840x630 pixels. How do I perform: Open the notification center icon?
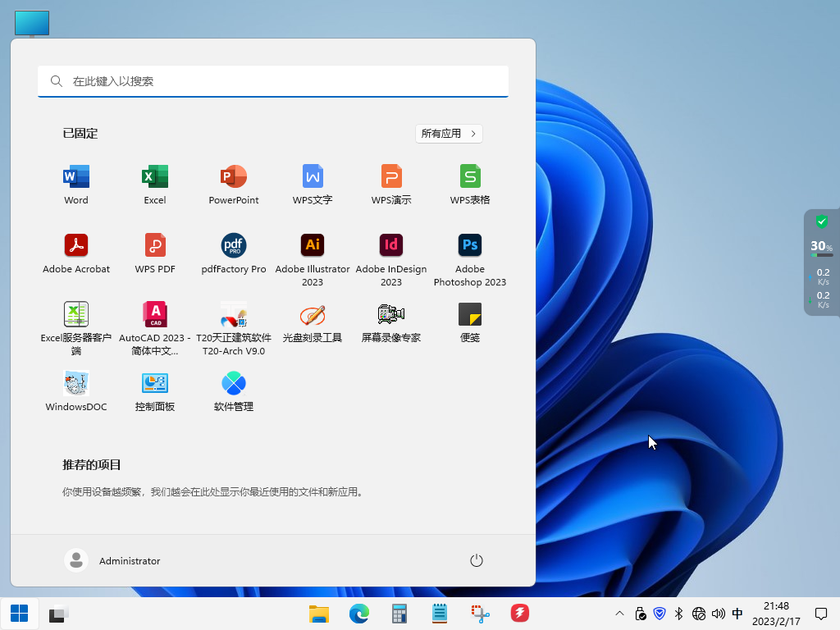[x=820, y=614]
